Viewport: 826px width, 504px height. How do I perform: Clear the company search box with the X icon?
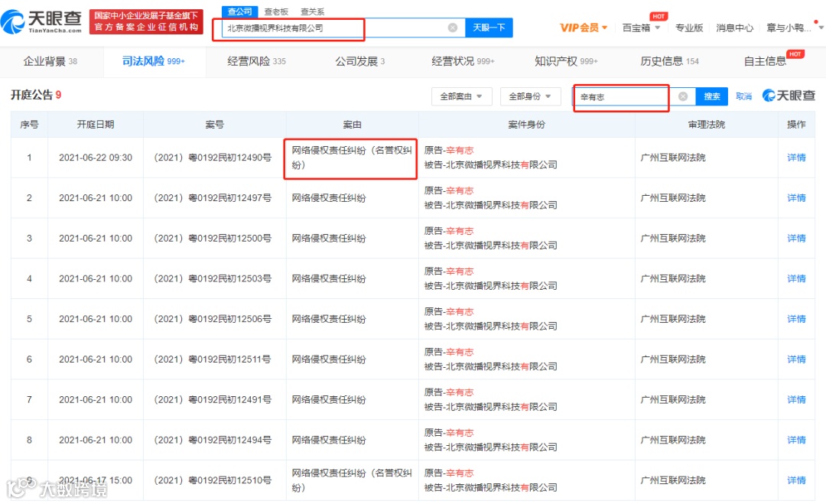point(453,28)
